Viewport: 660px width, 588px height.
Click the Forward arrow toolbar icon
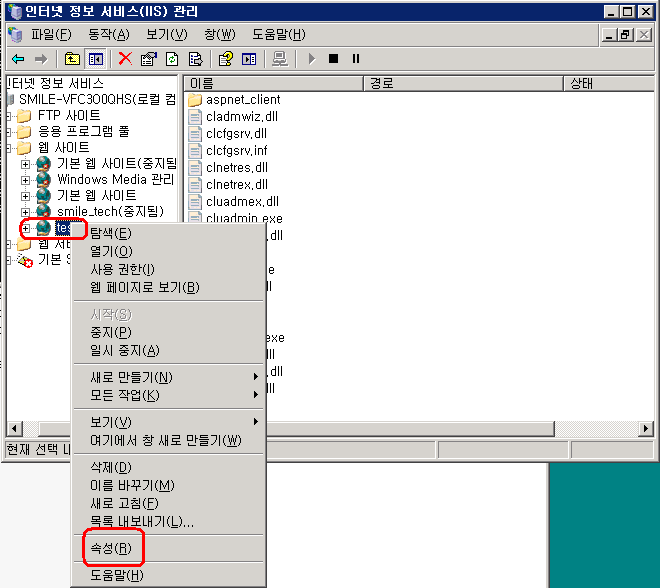(x=41, y=59)
